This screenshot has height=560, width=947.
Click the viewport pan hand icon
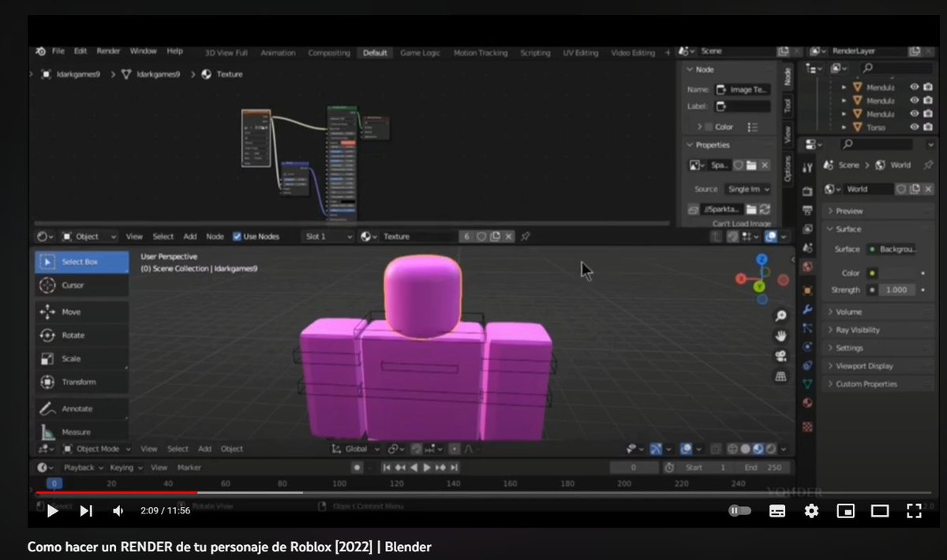(780, 336)
